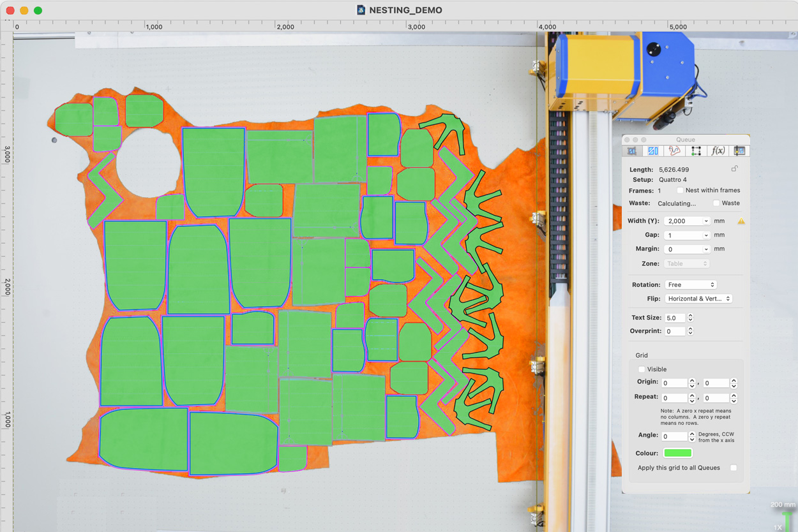Click the NESTING_DEMO document icon in title bar

361,10
